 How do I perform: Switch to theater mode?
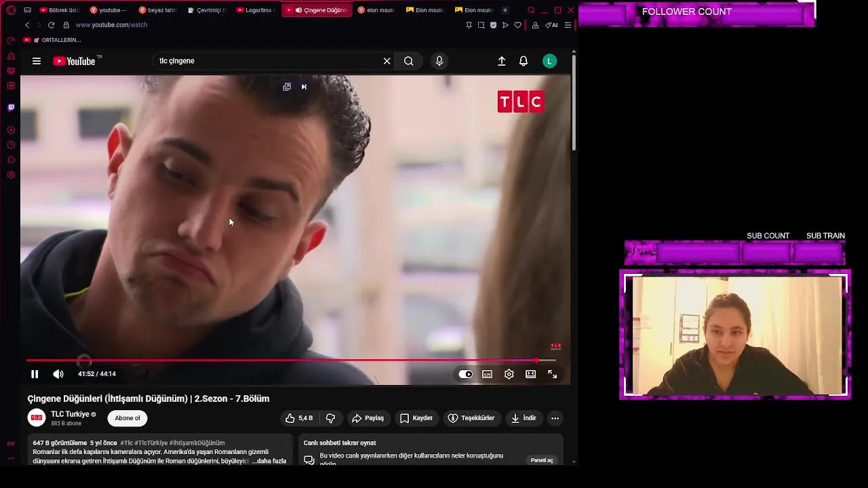531,374
